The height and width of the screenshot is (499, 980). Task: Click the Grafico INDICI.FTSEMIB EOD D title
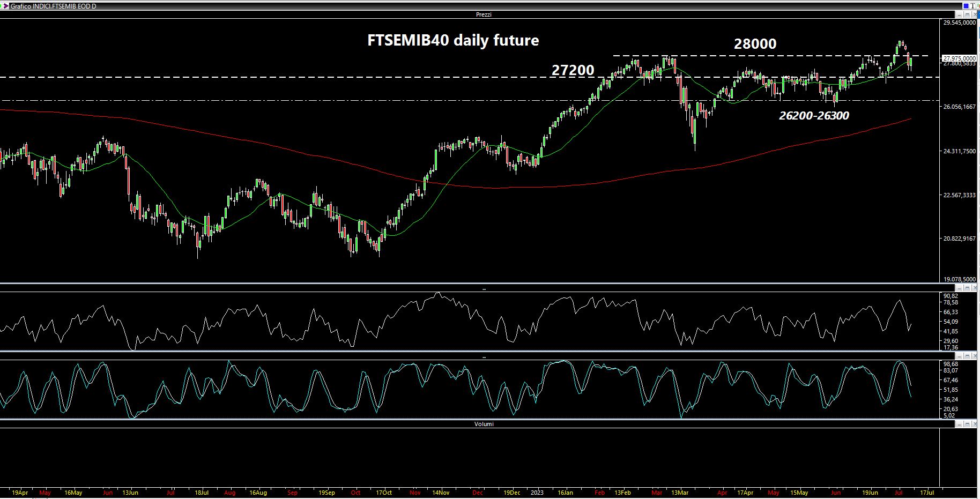tap(54, 6)
